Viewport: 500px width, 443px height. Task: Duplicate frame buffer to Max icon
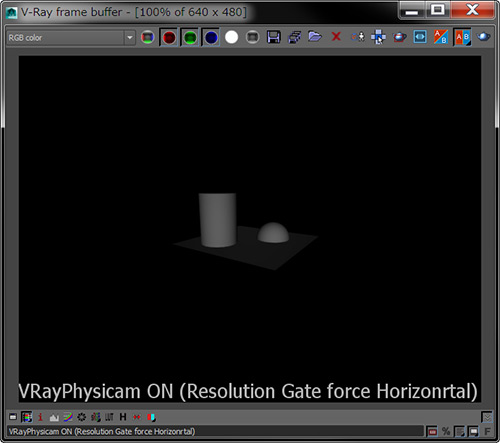click(358, 37)
